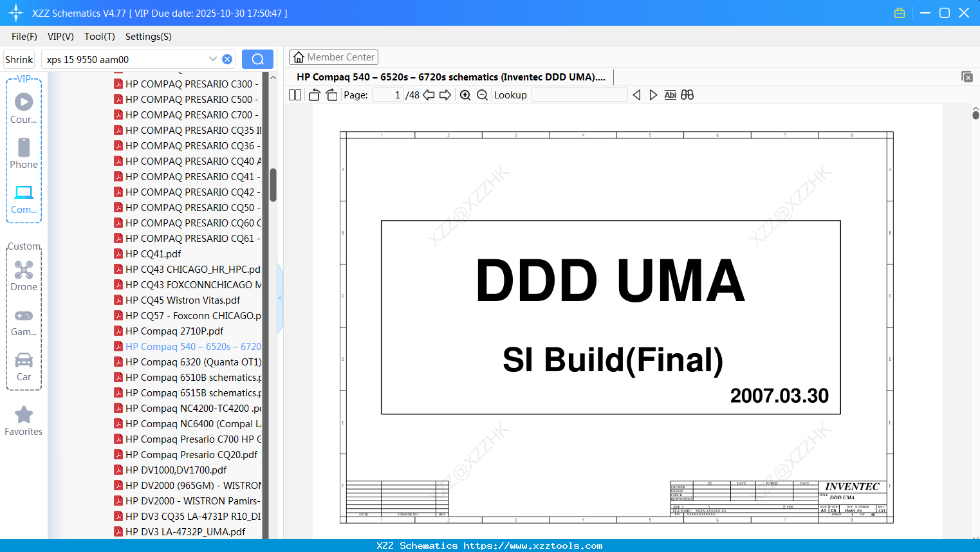Open HP Compaq Presario CQ20.pdf
Screen dimensions: 980x552
coord(186,454)
